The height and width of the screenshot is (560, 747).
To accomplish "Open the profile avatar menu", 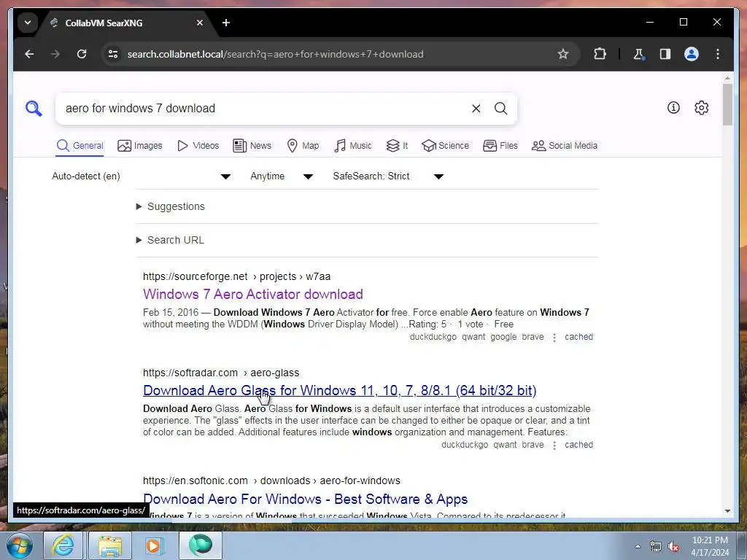I will (x=692, y=54).
